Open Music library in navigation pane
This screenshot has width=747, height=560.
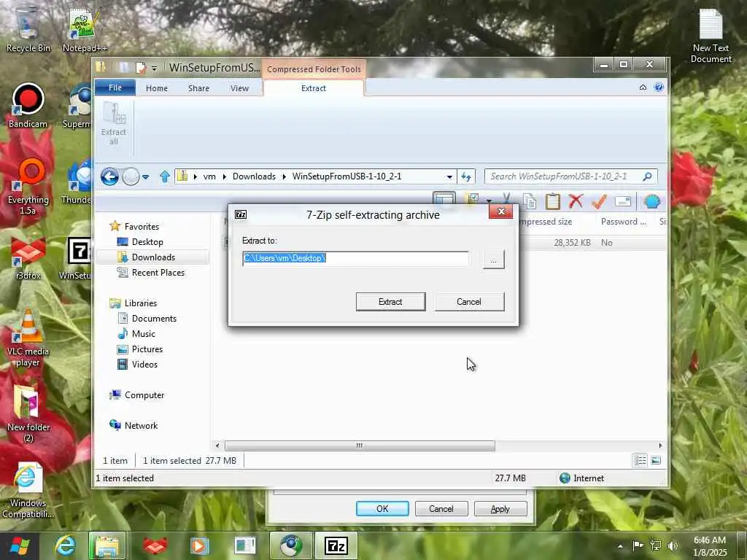(144, 334)
